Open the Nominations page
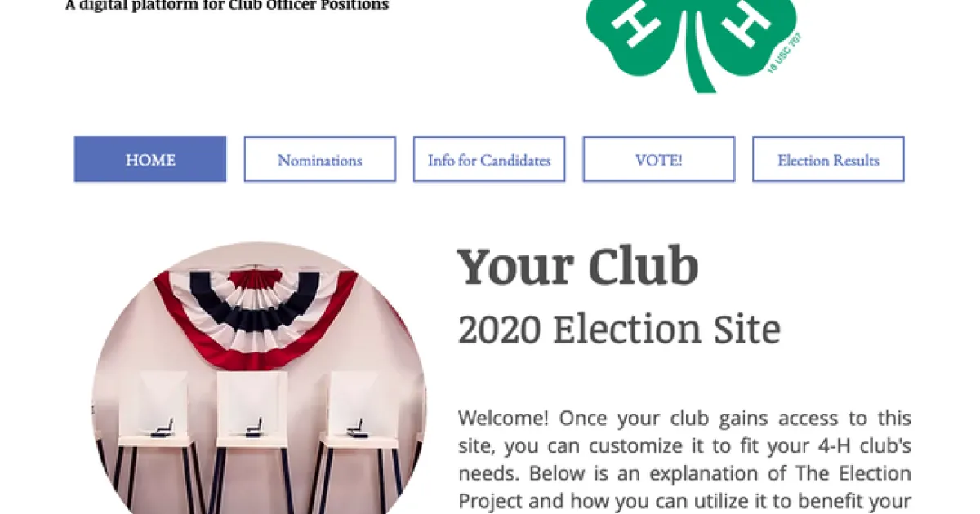 (319, 160)
